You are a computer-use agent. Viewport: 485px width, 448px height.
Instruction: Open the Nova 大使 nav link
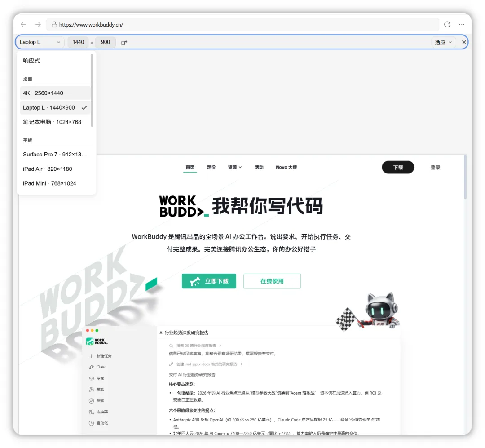[x=287, y=168]
